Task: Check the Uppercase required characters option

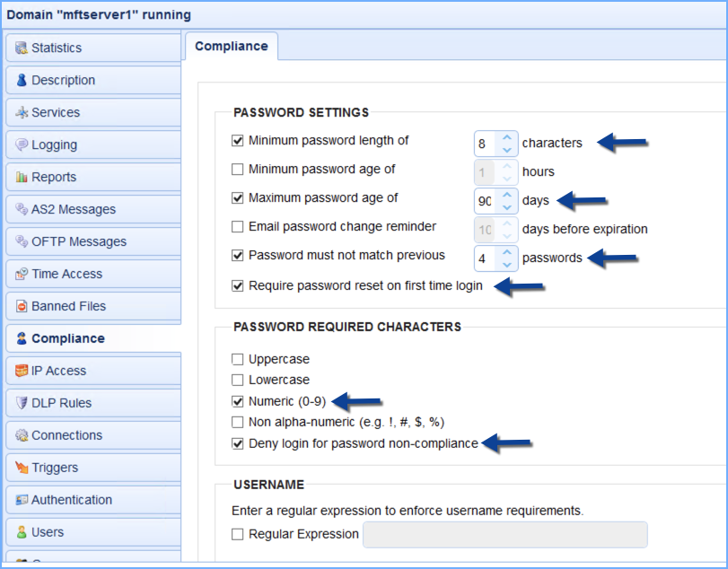Action: [x=238, y=358]
